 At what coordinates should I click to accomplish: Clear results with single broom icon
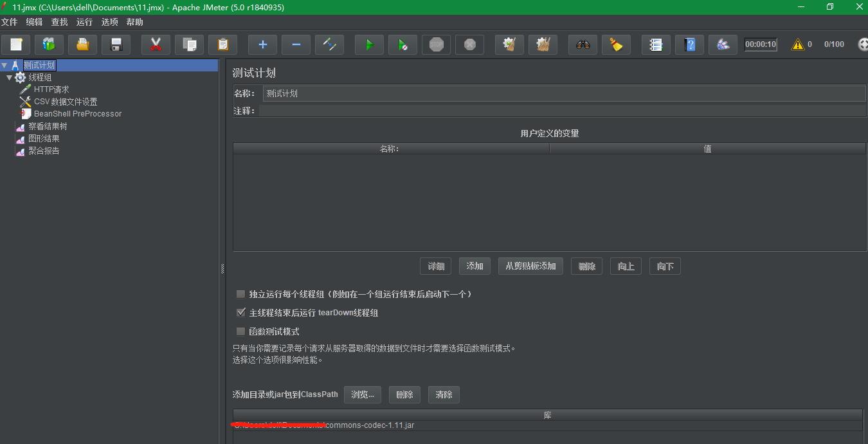click(509, 44)
